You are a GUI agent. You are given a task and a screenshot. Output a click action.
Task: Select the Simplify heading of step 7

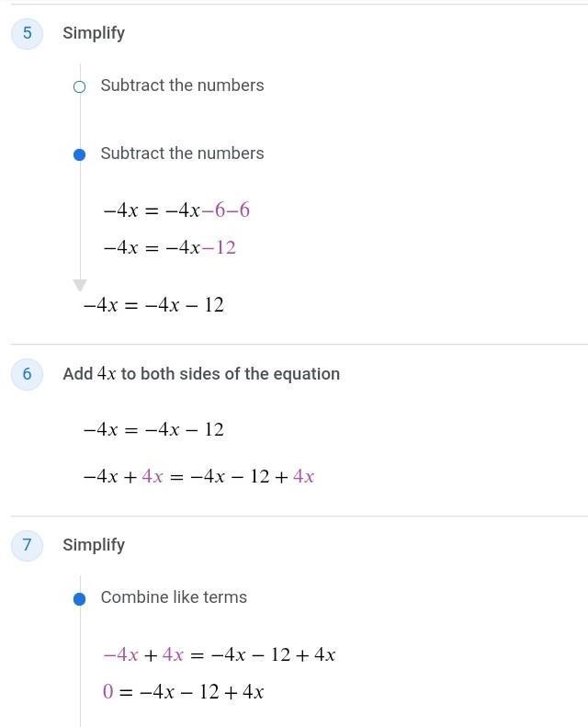pos(94,545)
